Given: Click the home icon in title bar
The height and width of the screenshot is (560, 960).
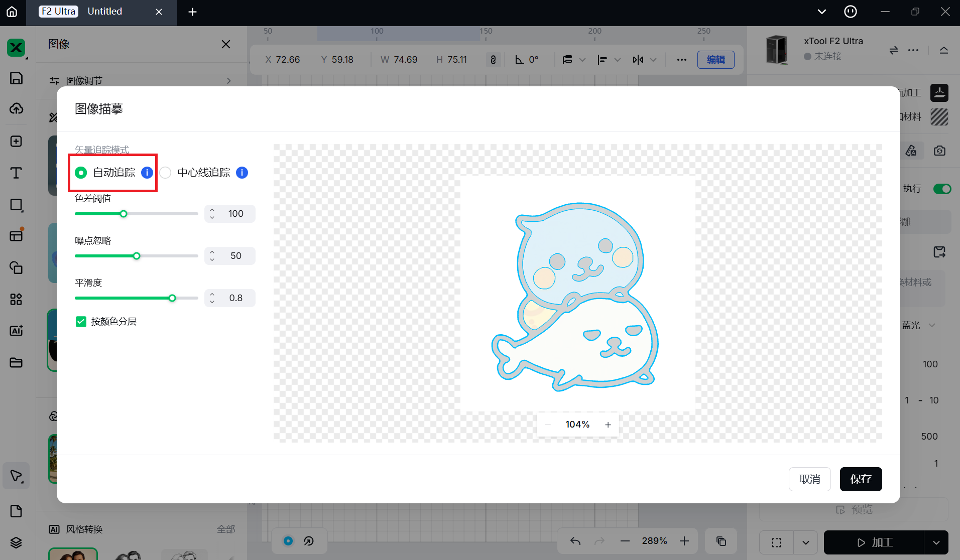Looking at the screenshot, I should click(x=12, y=12).
